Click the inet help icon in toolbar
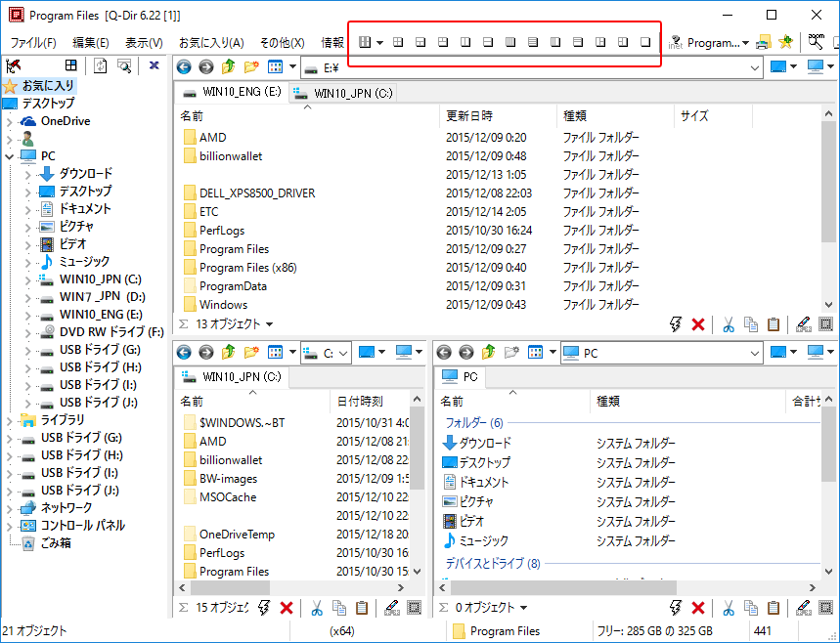The width and height of the screenshot is (840, 643). point(676,42)
